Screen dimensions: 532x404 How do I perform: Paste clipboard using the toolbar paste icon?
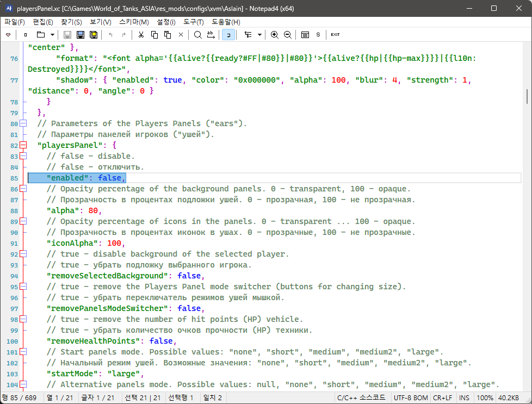click(x=168, y=35)
